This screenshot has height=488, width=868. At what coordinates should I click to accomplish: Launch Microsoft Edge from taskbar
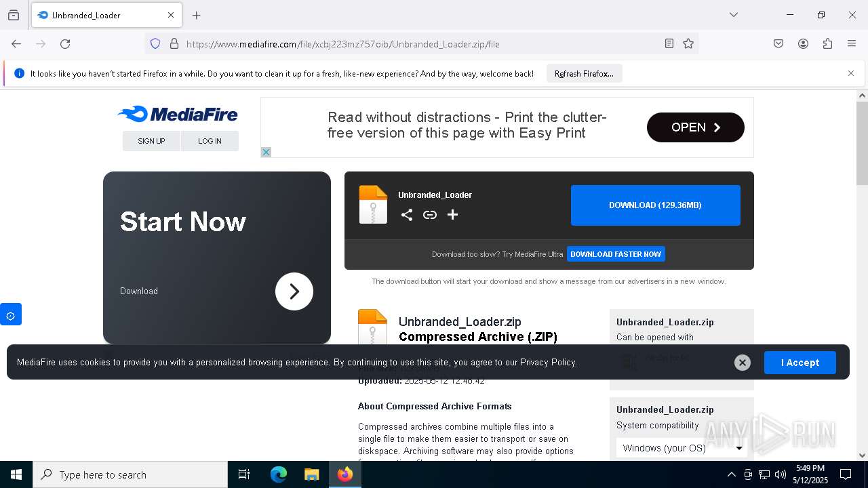coord(279,474)
